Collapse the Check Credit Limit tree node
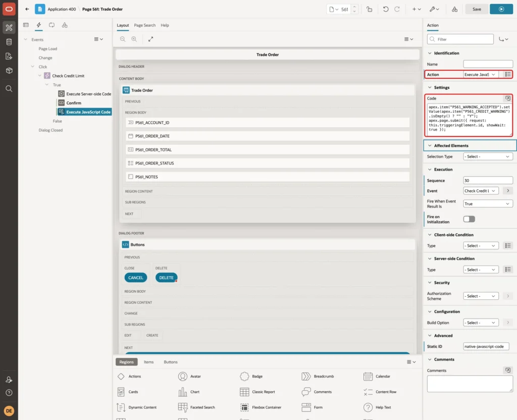The width and height of the screenshot is (517, 420). tap(40, 76)
